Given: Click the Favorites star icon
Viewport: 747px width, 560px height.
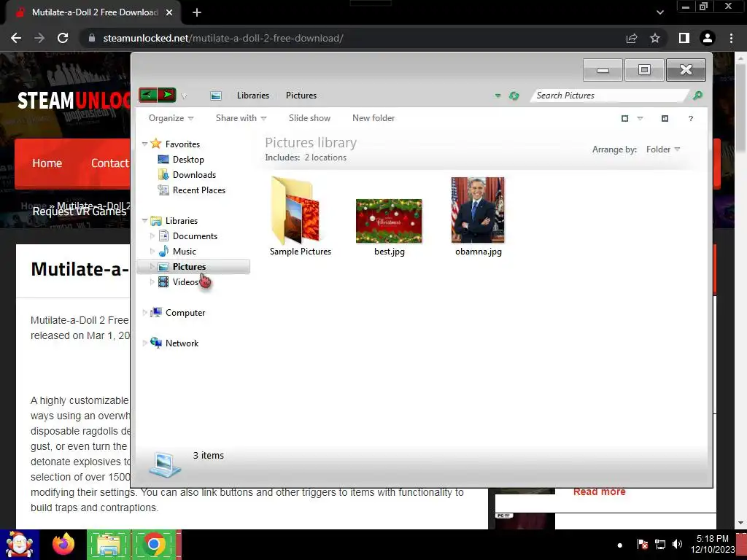Looking at the screenshot, I should point(156,144).
